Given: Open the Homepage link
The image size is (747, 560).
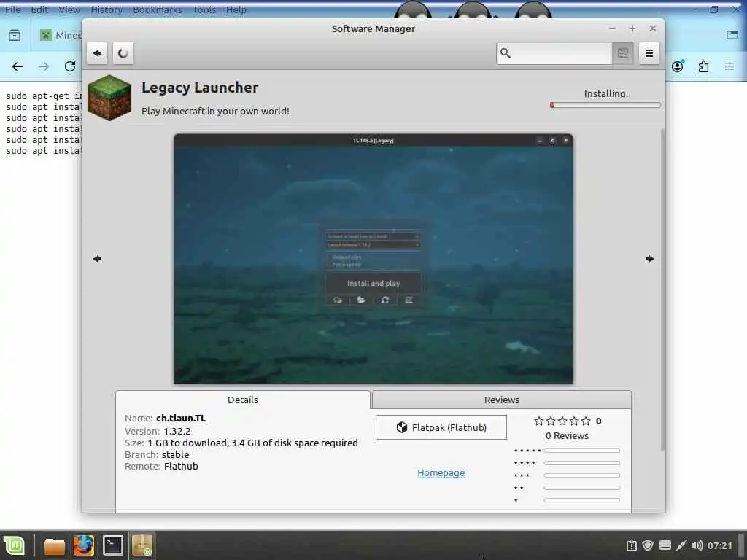Looking at the screenshot, I should coord(441,472).
